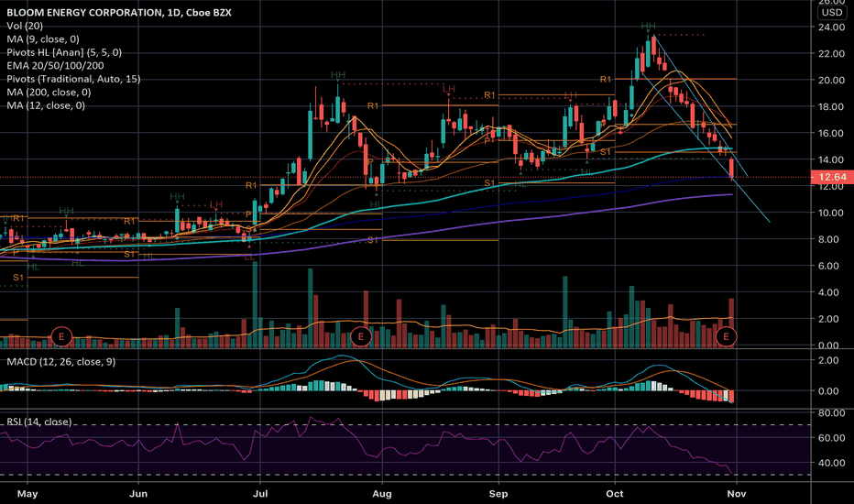Click the earnings E marker near end of July

(x=360, y=336)
